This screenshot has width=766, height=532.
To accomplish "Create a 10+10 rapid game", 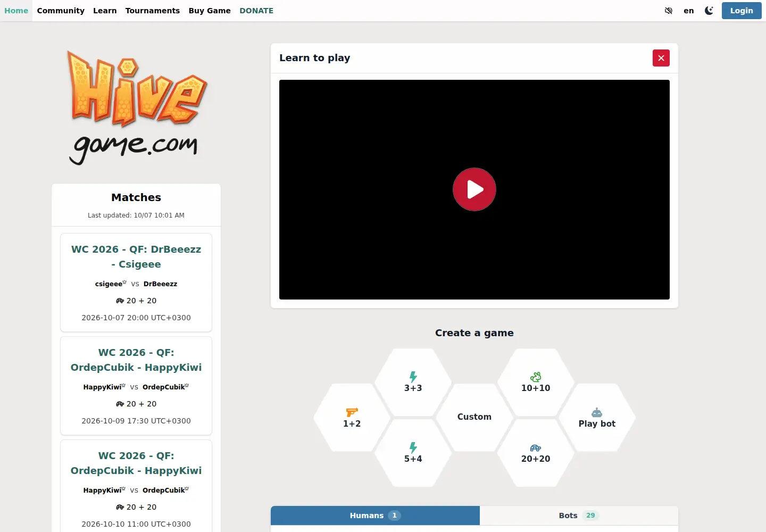I will tap(536, 382).
